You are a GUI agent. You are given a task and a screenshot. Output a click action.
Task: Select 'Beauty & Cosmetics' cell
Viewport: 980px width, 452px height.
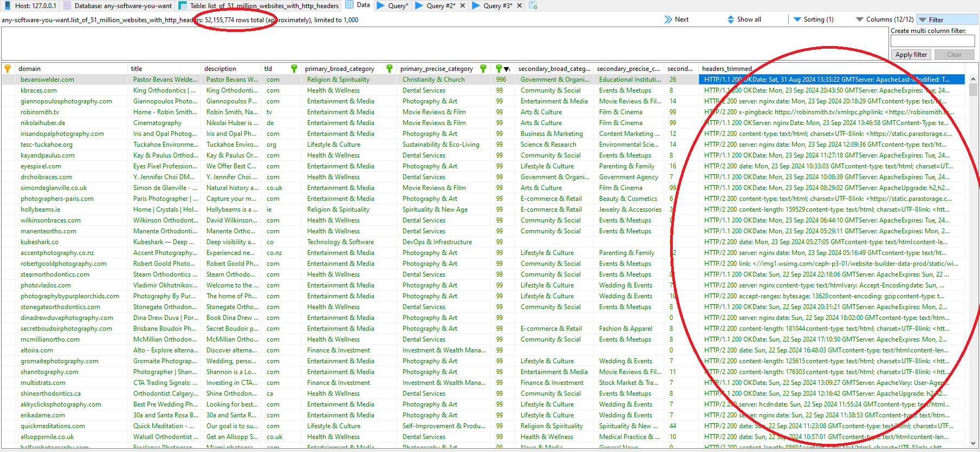[628, 199]
